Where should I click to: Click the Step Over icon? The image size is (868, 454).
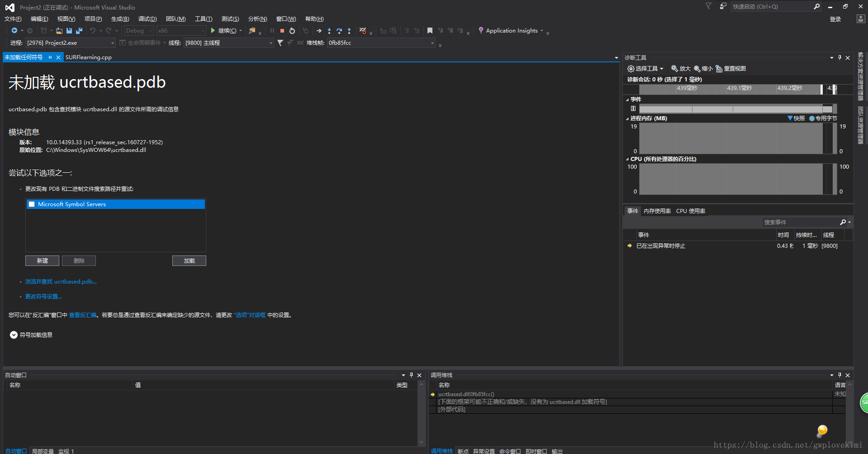(339, 31)
